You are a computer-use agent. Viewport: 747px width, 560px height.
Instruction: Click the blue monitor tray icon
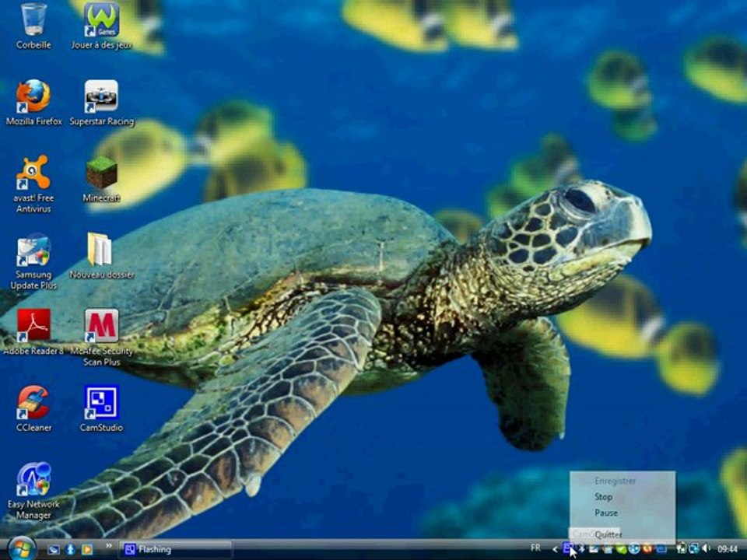pyautogui.click(x=661, y=549)
